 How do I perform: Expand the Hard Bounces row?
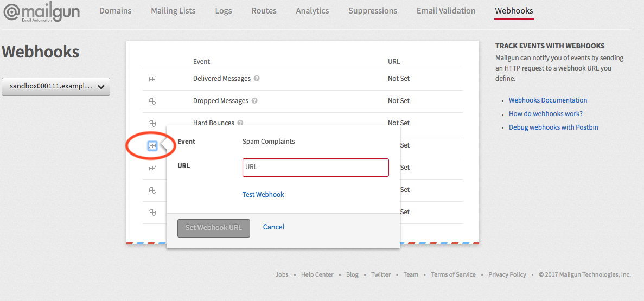tap(152, 124)
